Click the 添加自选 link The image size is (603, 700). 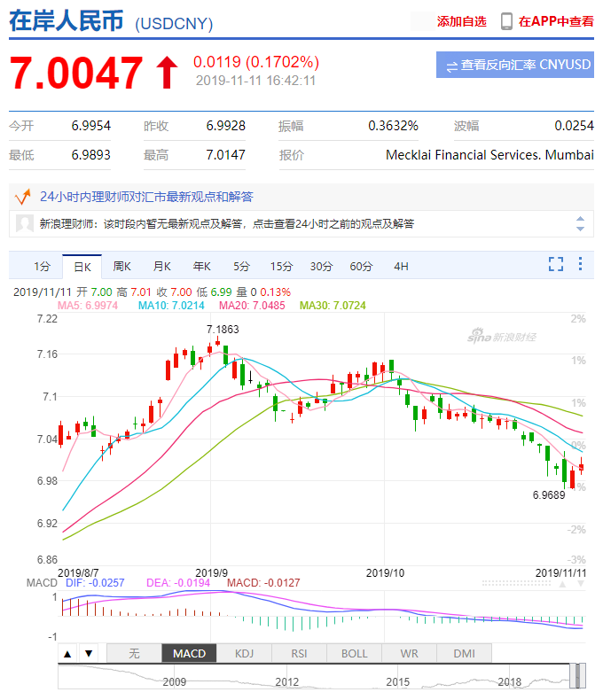461,21
